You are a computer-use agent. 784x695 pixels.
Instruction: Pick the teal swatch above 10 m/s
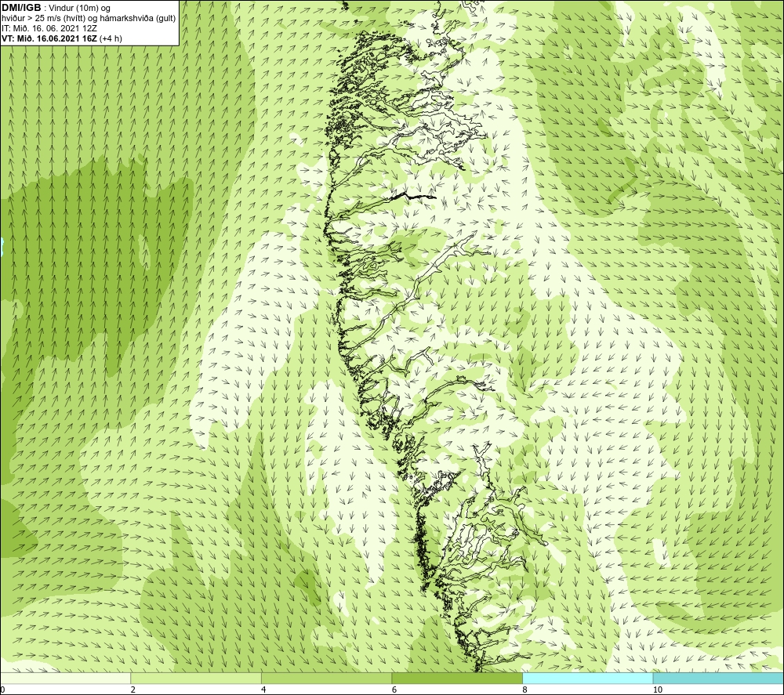718,678
